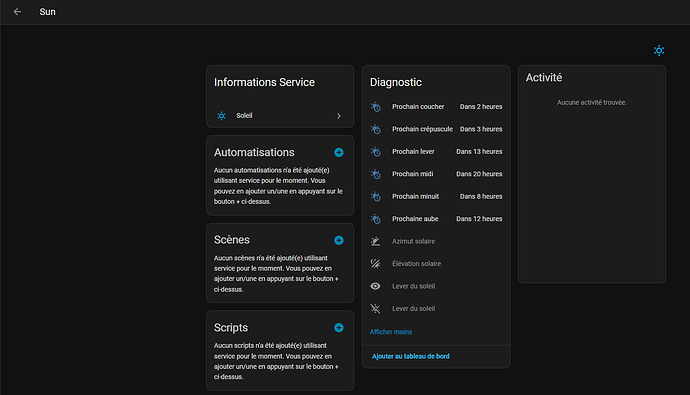This screenshot has width=690, height=395.
Task: Click the Scènes heading
Action: (x=231, y=240)
